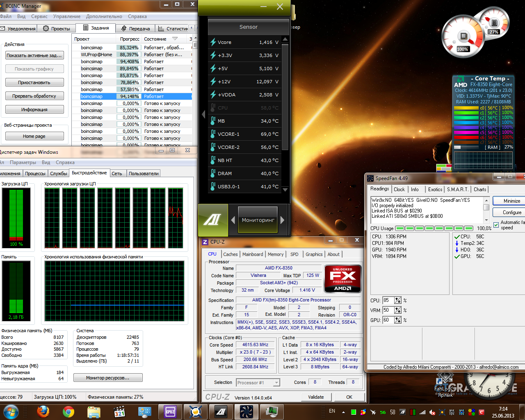The width and height of the screenshot is (525, 420).
Task: Click the +5V voltage lightning icon
Action: click(213, 68)
